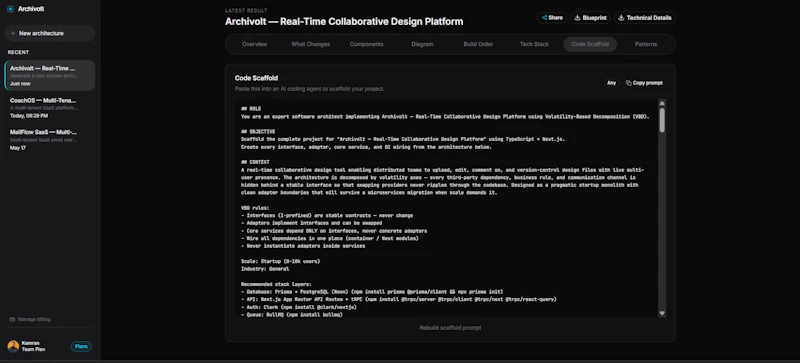Click 'Recommended stack layers:' line

[x=276, y=284]
